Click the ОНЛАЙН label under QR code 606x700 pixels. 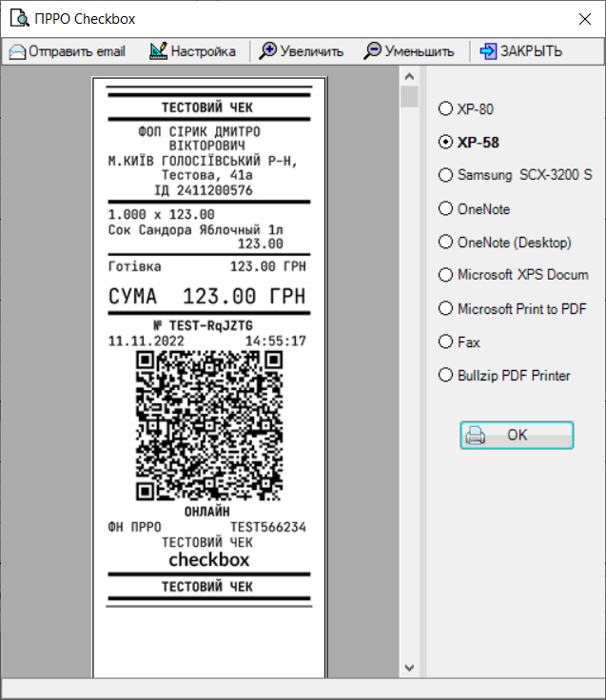point(207,512)
